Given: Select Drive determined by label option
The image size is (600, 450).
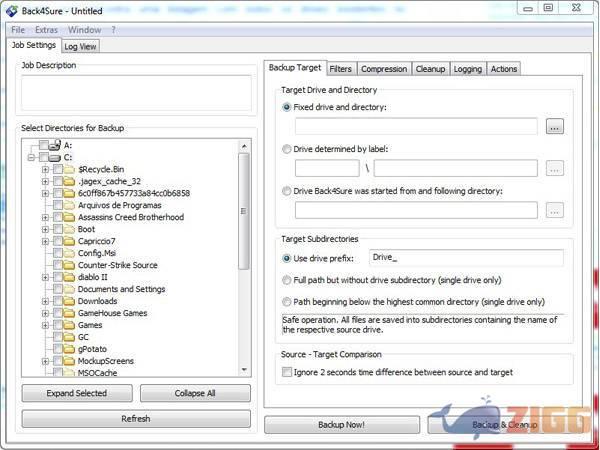Looking at the screenshot, I should pyautogui.click(x=287, y=148).
